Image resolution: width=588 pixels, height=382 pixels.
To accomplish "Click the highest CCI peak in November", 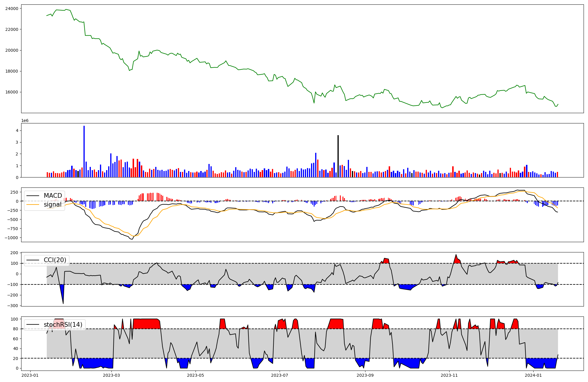I will click(456, 255).
